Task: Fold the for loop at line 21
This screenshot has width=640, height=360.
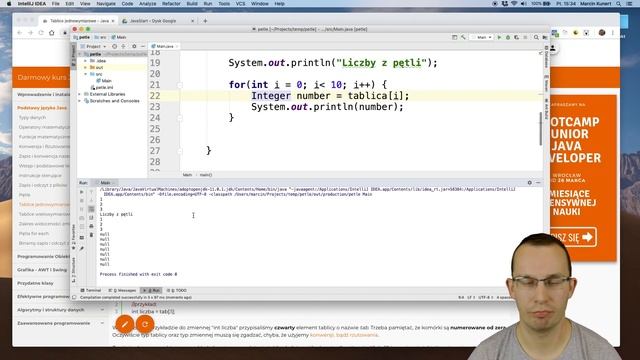Action: [x=180, y=85]
